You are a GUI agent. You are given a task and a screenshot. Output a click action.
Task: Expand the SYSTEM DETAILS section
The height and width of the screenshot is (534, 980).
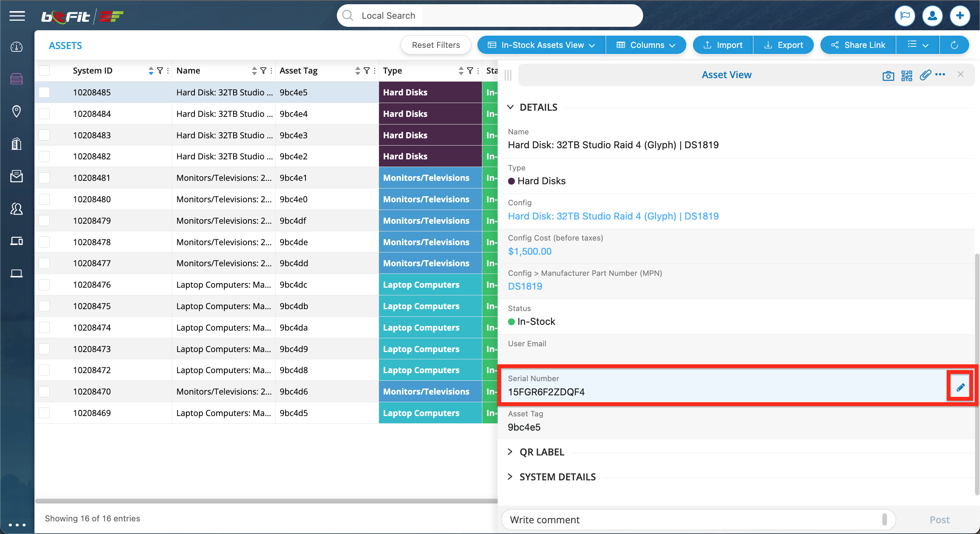pyautogui.click(x=557, y=477)
